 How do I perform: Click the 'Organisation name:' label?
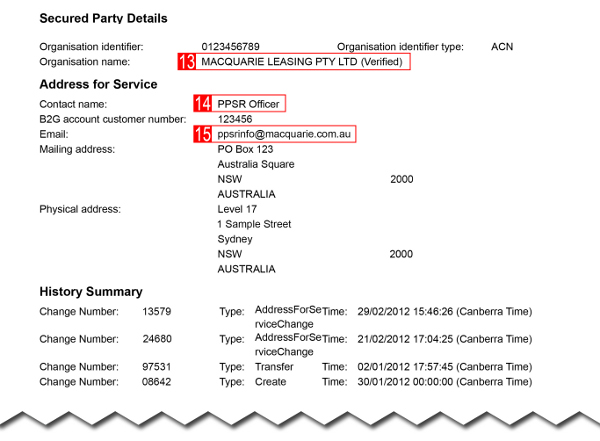(x=85, y=62)
